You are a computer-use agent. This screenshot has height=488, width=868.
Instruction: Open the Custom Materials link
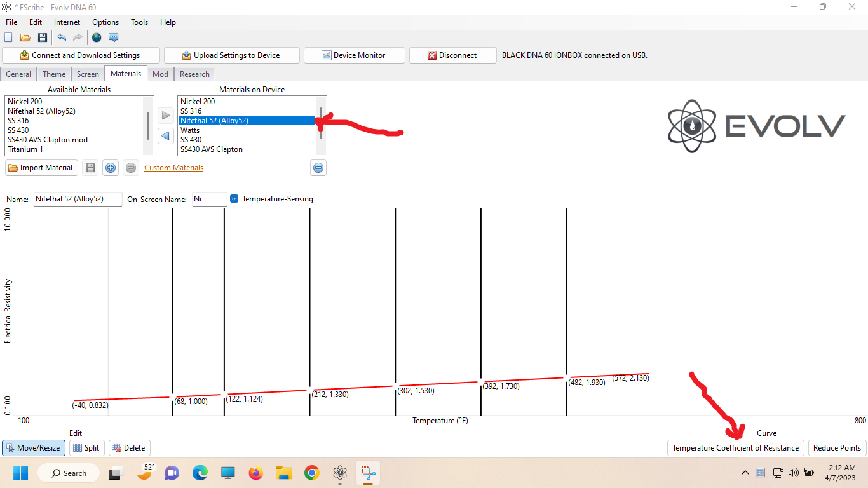(173, 168)
